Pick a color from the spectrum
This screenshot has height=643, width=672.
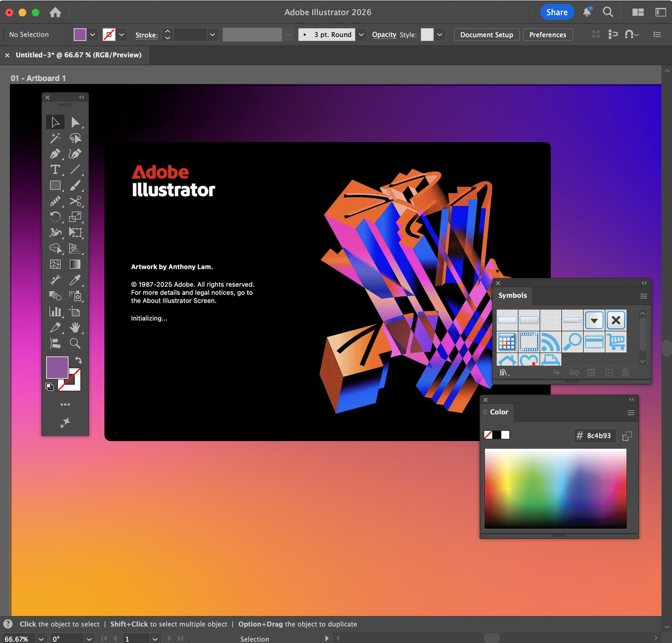555,488
